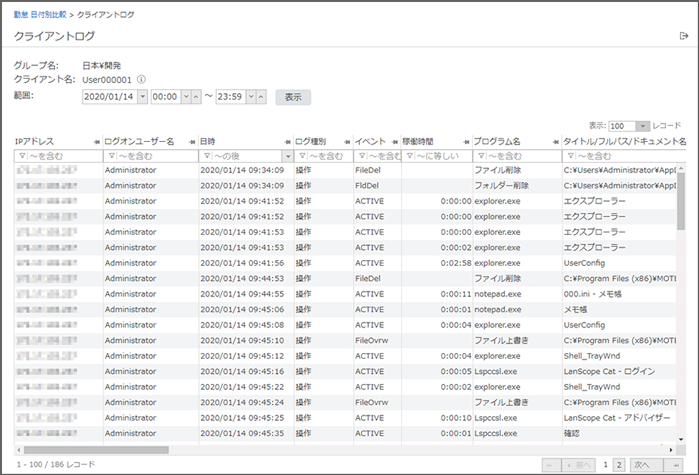Click the info icon next to User000001
Viewport: 699px width, 475px height.
pos(142,80)
